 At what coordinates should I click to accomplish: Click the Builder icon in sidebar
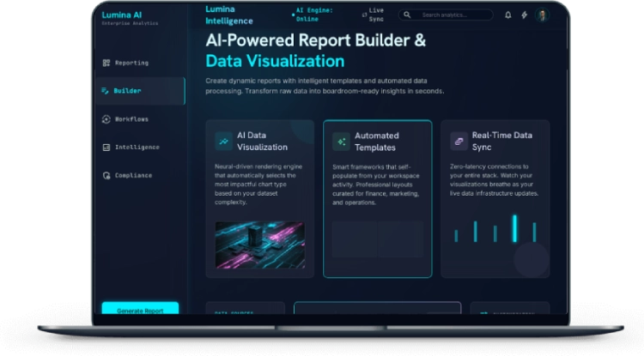tap(105, 91)
